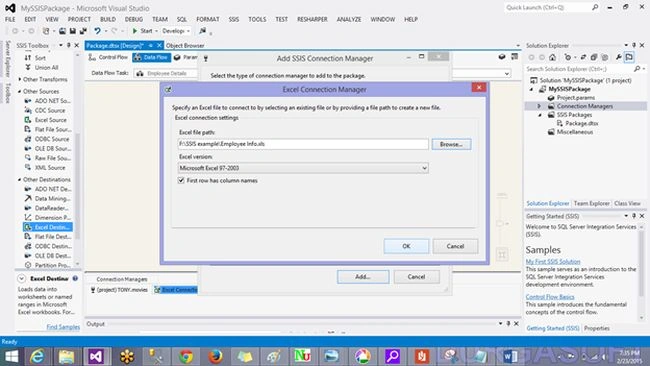The image size is (650, 366).
Task: Open Internet Explorer from taskbar
Action: coord(37,356)
